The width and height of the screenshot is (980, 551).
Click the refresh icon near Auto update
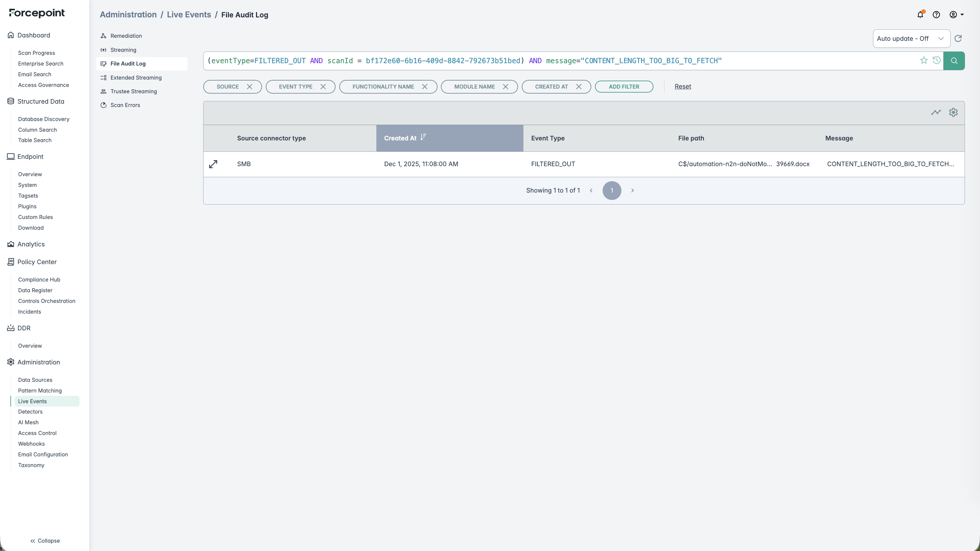click(x=958, y=38)
